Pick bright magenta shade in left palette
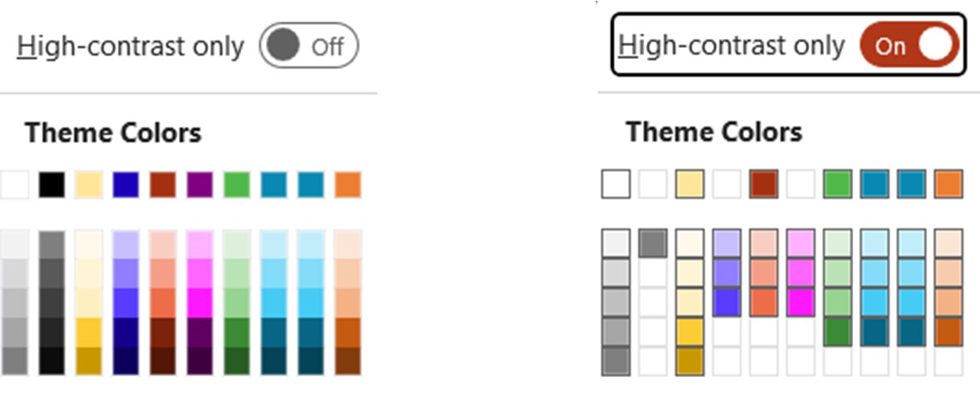Image resolution: width=980 pixels, height=401 pixels. click(200, 303)
